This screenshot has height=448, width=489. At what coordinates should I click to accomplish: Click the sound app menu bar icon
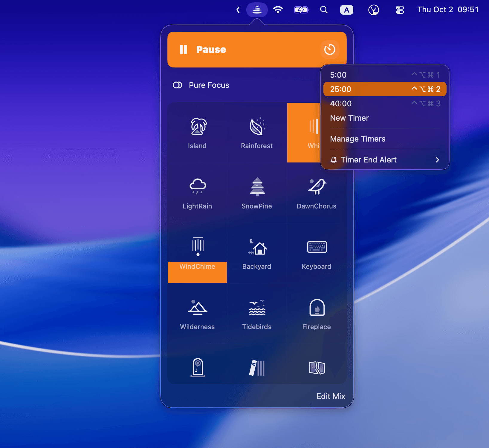click(257, 10)
